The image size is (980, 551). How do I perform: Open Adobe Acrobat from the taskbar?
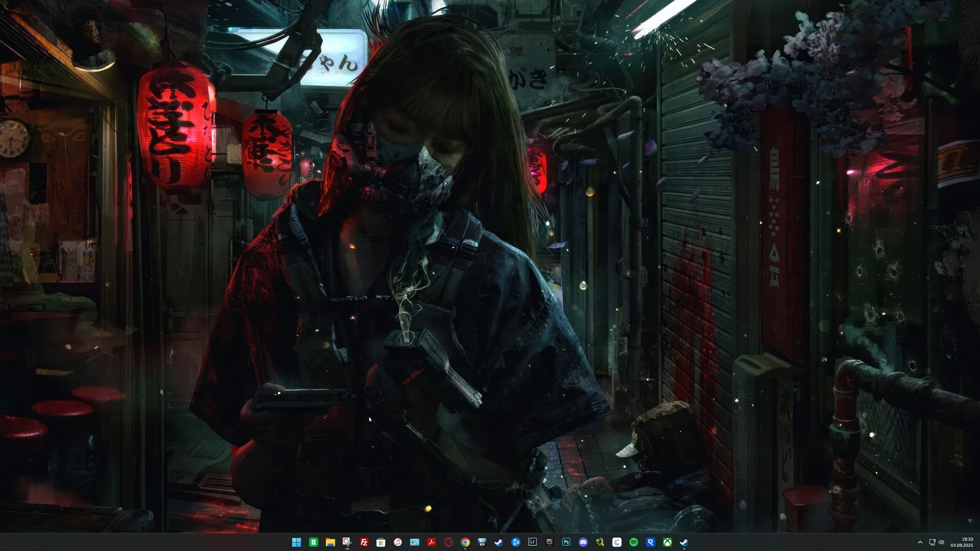431,542
